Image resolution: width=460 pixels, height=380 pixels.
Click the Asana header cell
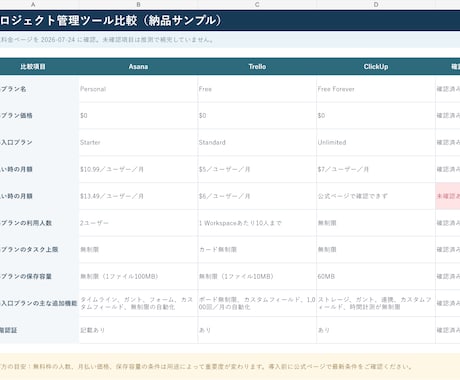138,67
